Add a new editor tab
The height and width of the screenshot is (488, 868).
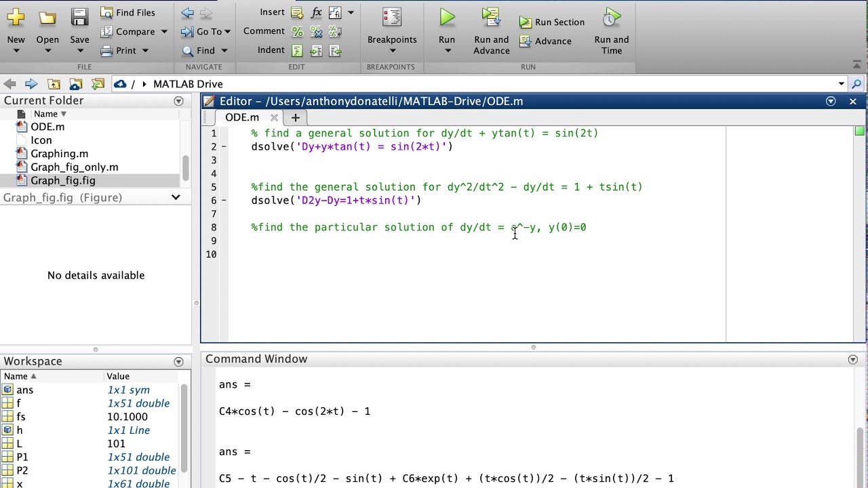click(x=295, y=117)
